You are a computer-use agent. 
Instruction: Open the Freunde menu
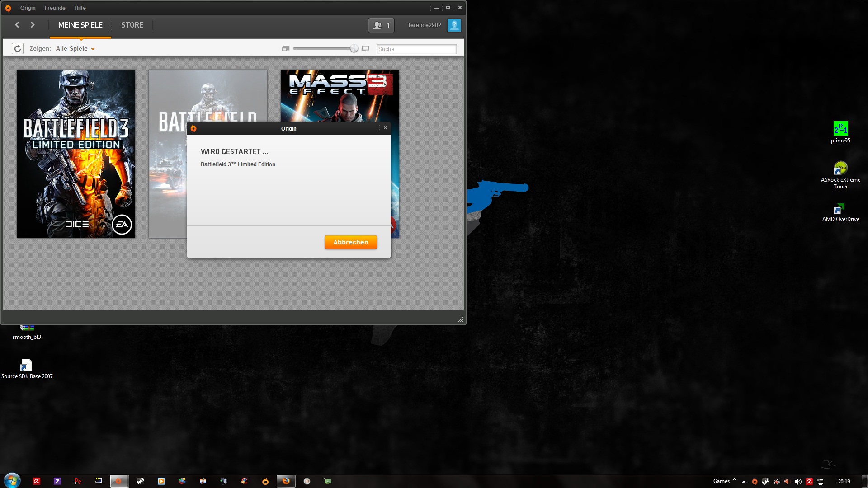[x=55, y=8]
